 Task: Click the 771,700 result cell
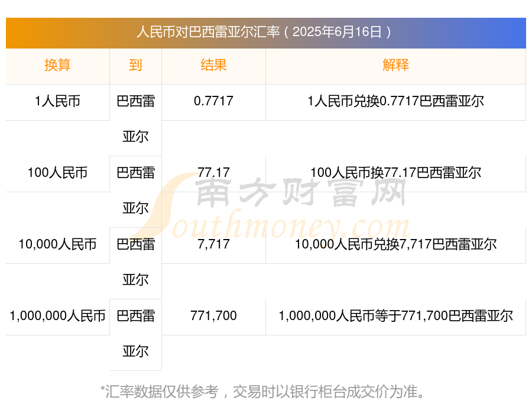(x=213, y=316)
